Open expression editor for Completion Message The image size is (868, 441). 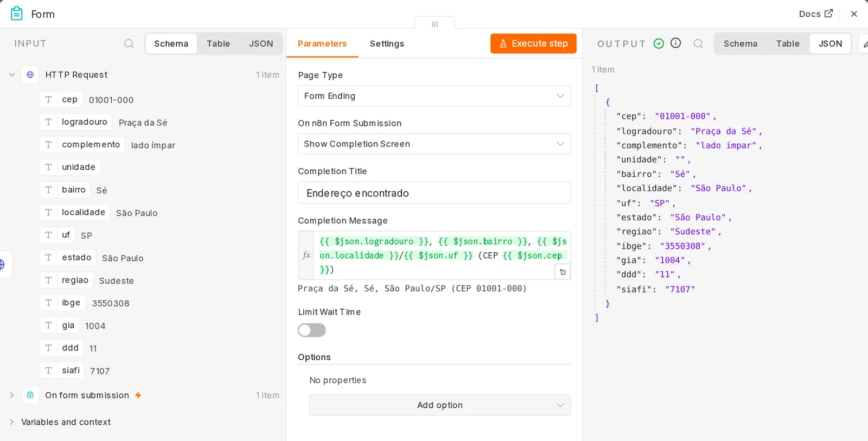[x=563, y=272]
